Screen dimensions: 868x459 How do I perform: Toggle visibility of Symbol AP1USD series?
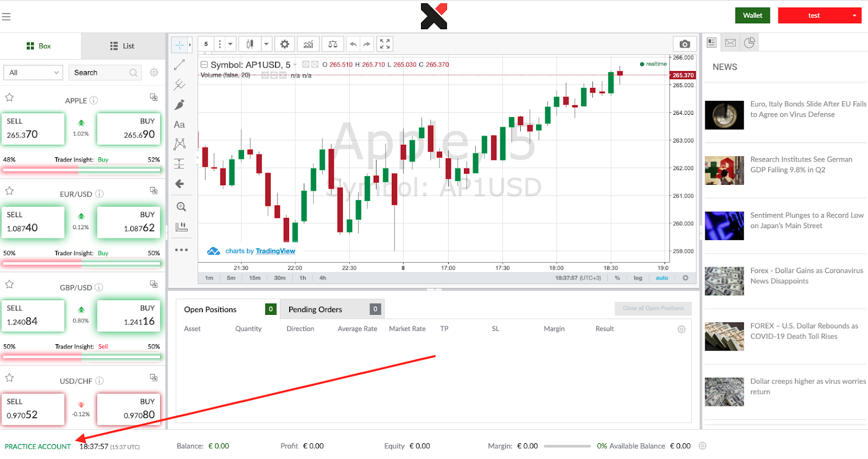click(x=305, y=64)
